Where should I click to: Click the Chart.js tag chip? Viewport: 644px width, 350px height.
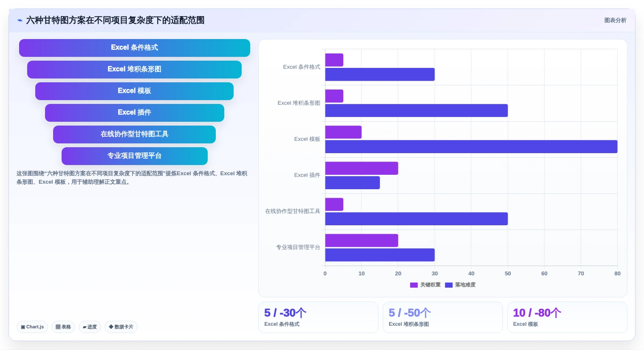click(32, 327)
